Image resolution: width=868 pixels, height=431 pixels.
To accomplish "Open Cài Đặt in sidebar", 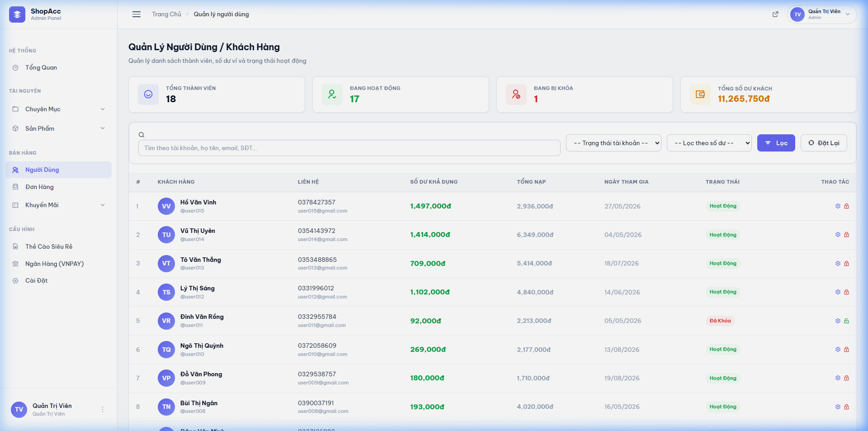I will tap(58, 280).
